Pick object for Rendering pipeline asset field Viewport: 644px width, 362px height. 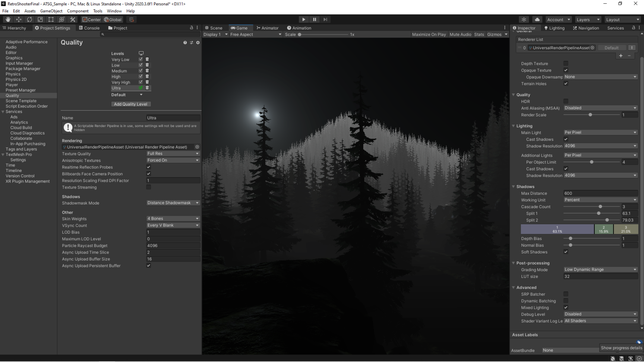click(x=197, y=147)
